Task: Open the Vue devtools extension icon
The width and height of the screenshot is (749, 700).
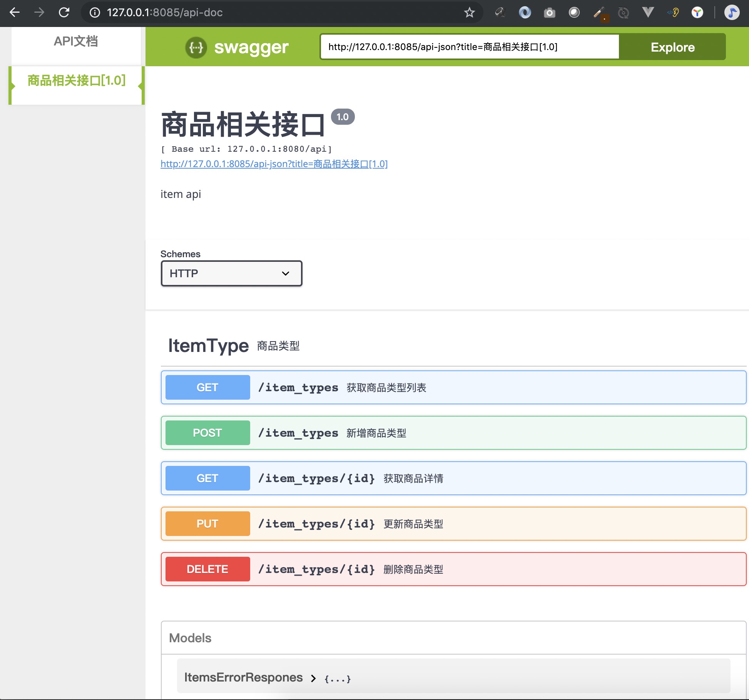Action: click(x=648, y=12)
